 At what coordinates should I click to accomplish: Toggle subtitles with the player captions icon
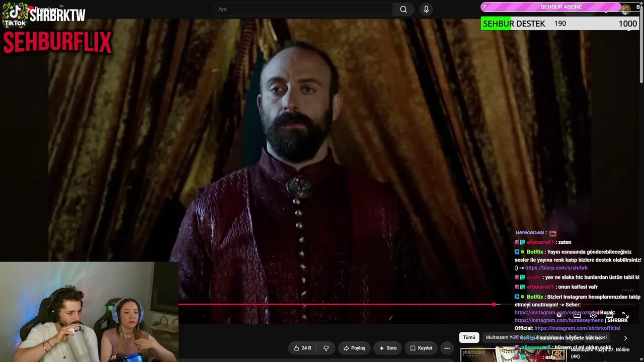(x=577, y=315)
